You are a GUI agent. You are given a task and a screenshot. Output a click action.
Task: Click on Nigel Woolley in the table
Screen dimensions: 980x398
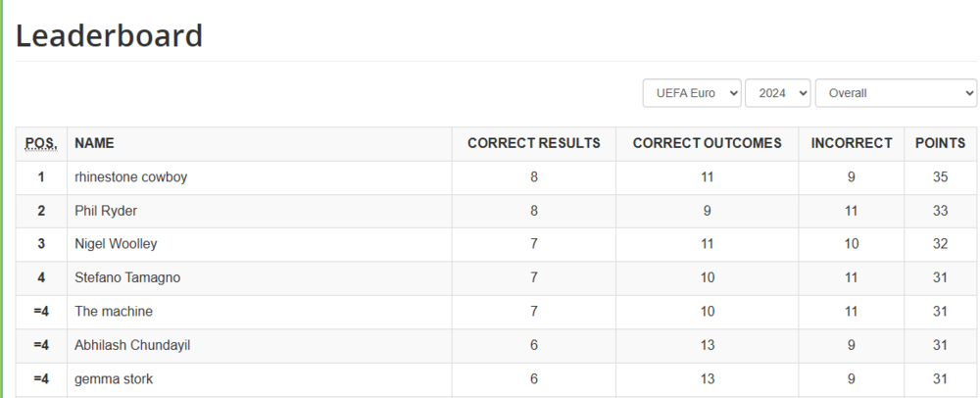click(x=116, y=244)
